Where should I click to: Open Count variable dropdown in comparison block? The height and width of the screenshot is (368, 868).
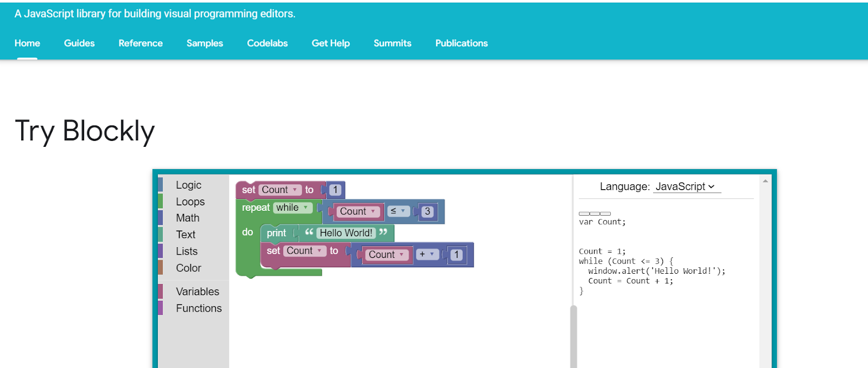coord(358,211)
